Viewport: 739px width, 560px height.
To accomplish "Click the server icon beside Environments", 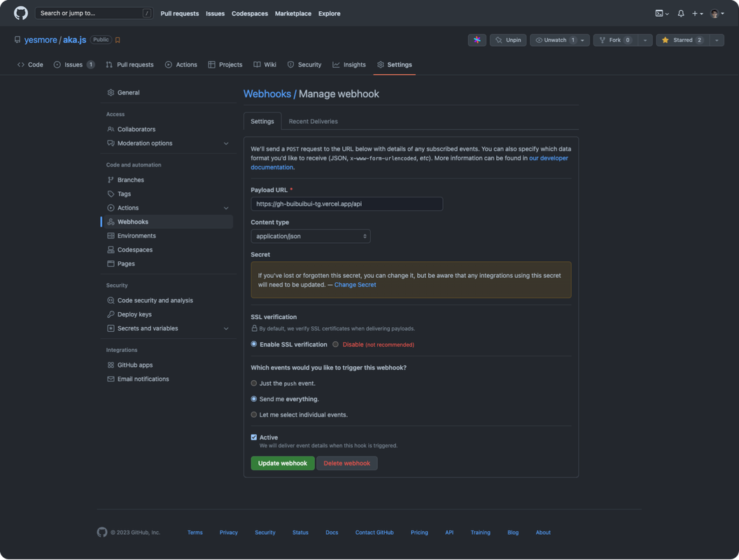I will [x=111, y=236].
